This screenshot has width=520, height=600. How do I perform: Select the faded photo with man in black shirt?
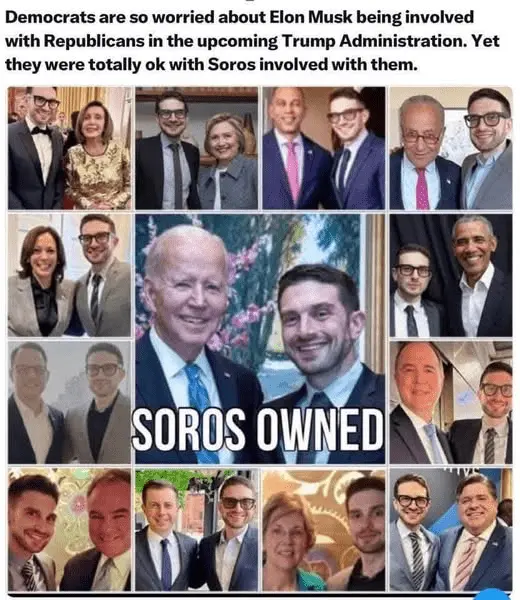[69, 403]
